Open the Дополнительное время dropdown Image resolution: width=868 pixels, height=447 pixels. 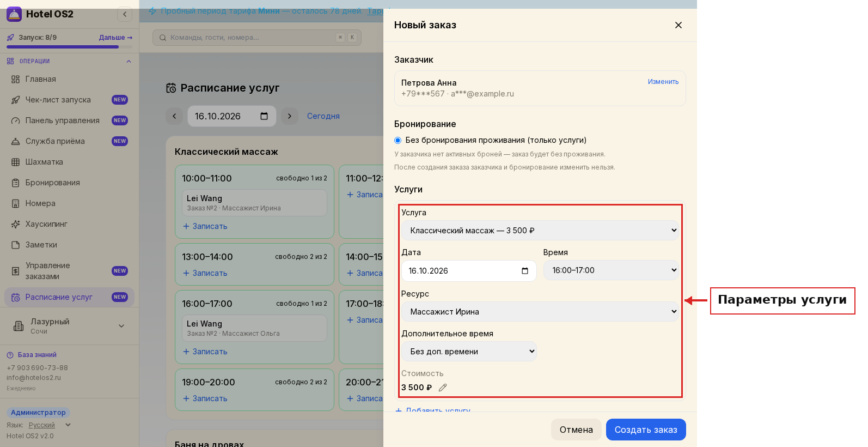coord(469,352)
